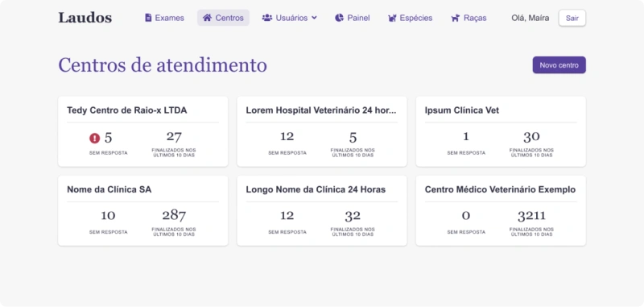Open Tedy Centro de Raio-x LTDA title
644x307 pixels.
[x=127, y=110]
